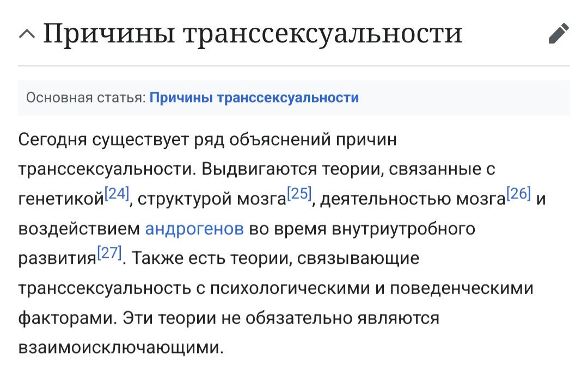The image size is (588, 378).
Task: Click the phrase деятельностью мозга
Action: coord(413,199)
